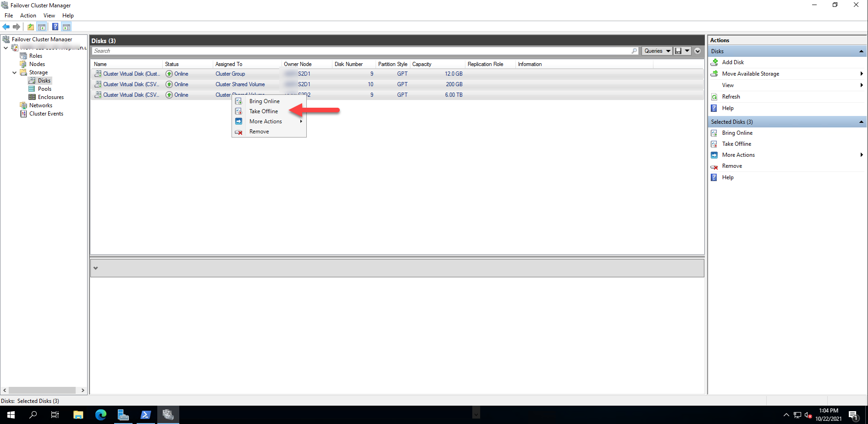Screen dimensions: 868x424
Task: Collapse the Selected Disks section in Actions
Action: 861,122
